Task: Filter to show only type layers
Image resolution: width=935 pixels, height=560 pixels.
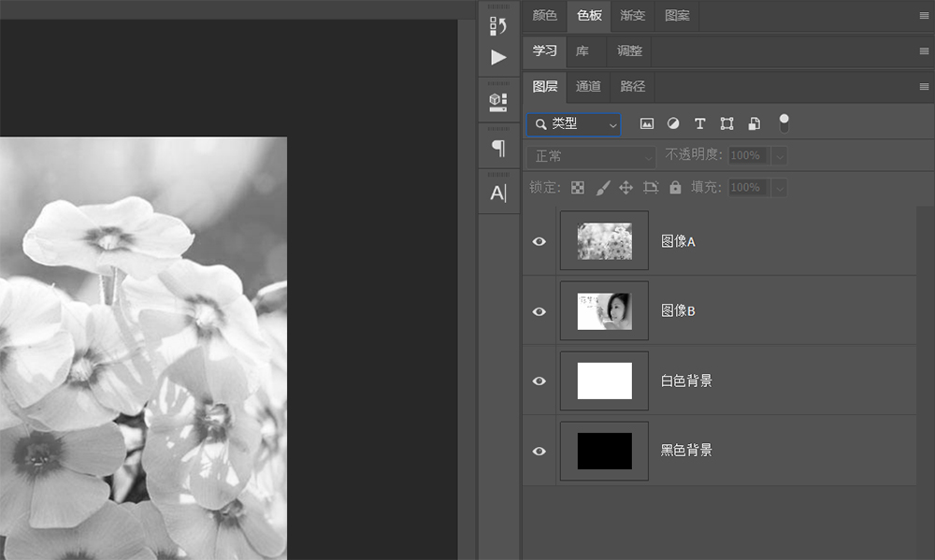Action: [x=699, y=123]
